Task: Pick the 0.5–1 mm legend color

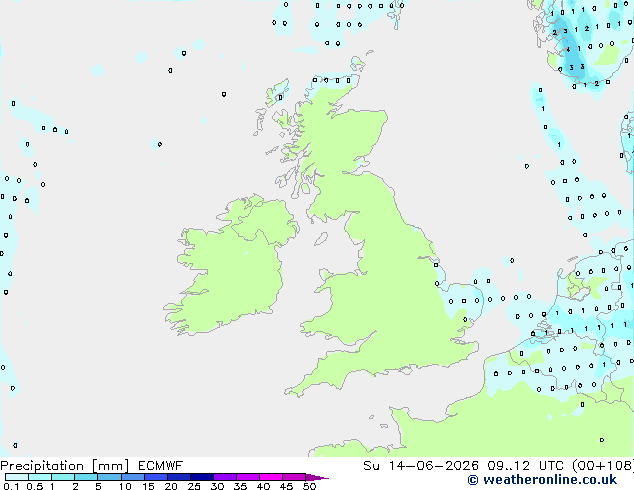Action: pos(40,477)
